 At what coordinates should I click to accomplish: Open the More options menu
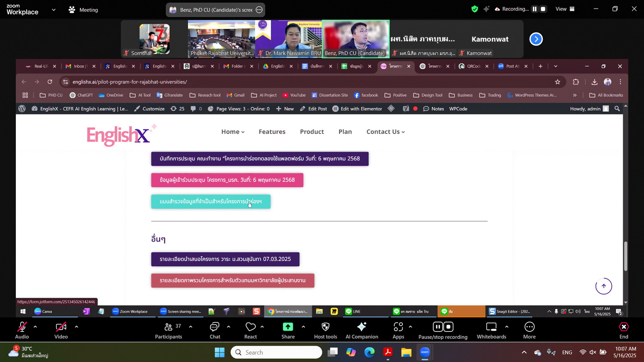529,330
